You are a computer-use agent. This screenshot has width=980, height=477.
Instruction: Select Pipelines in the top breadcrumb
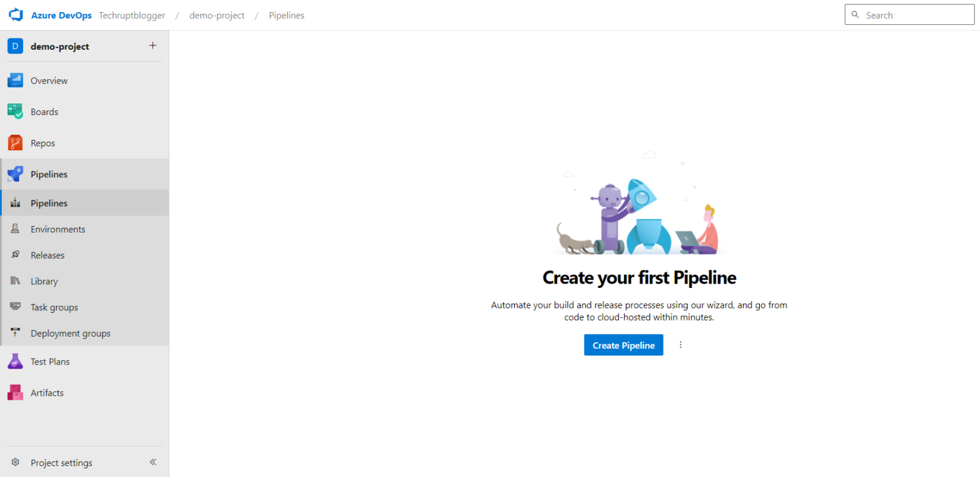point(286,15)
